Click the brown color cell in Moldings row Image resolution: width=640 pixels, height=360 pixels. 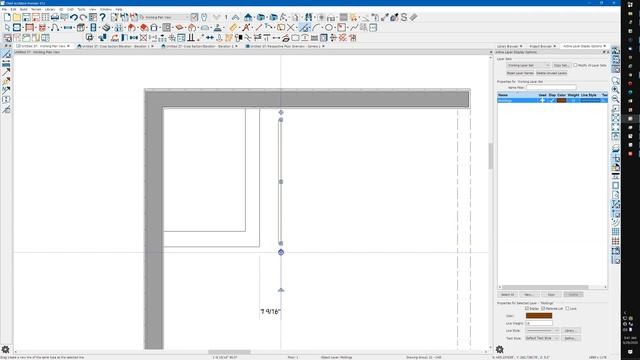(562, 100)
